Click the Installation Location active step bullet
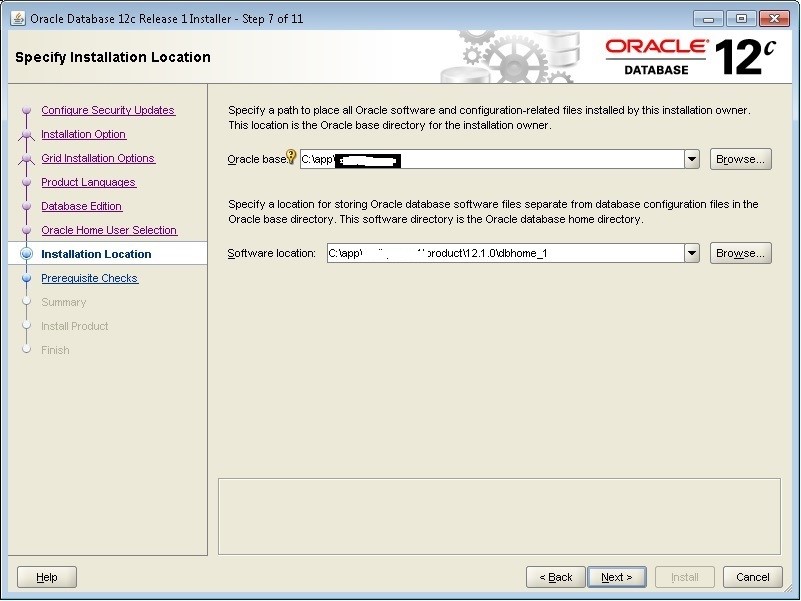The height and width of the screenshot is (601, 801). pyautogui.click(x=27, y=254)
